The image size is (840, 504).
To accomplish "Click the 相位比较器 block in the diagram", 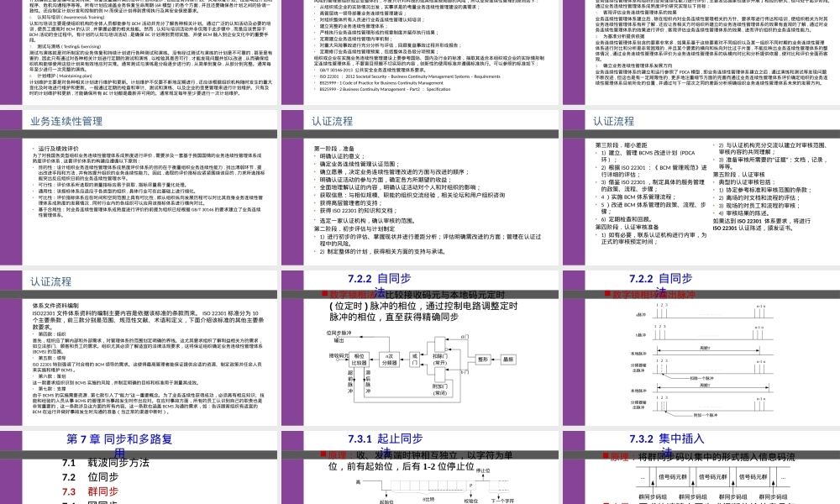I will (359, 359).
